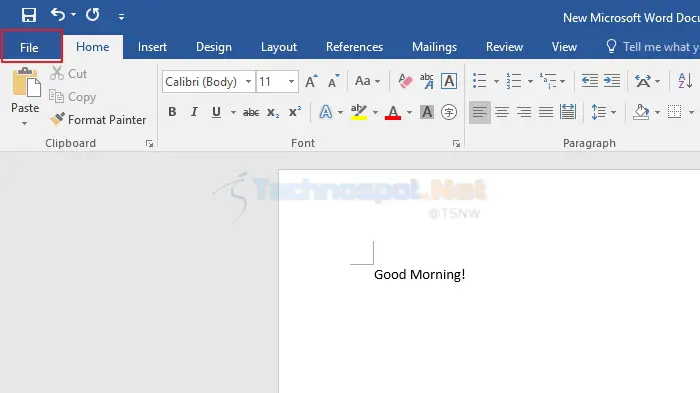Screen dimensions: 700x393
Task: Select Justify alignment
Action: (546, 112)
